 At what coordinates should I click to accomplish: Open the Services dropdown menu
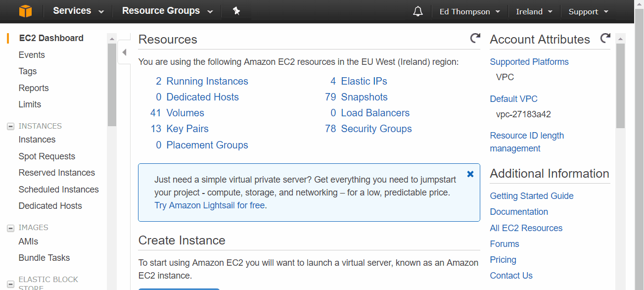click(x=78, y=11)
